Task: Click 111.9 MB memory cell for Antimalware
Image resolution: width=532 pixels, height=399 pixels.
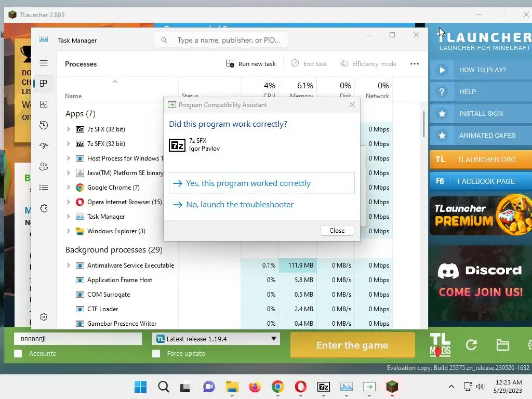Action: coord(298,265)
